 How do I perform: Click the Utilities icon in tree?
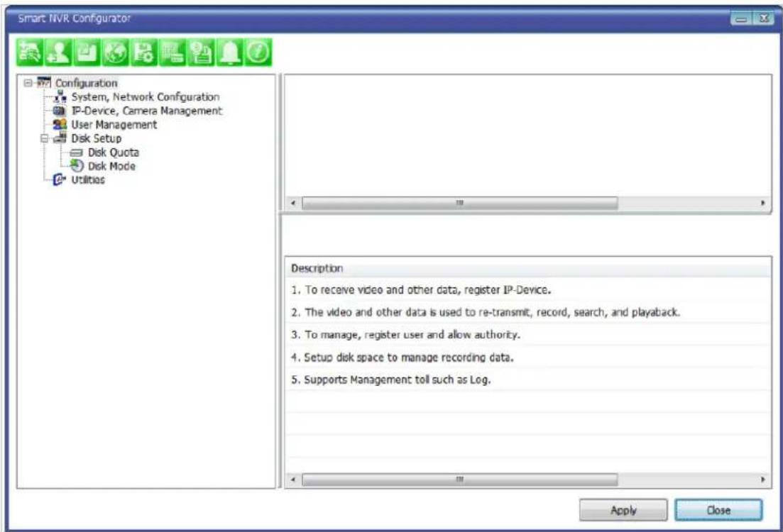pos(60,179)
